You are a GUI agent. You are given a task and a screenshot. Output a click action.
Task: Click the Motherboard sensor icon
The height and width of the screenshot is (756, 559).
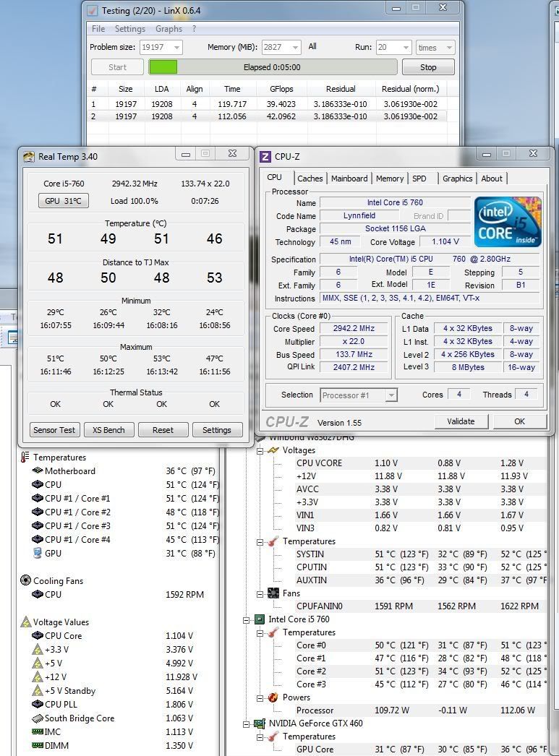click(37, 471)
